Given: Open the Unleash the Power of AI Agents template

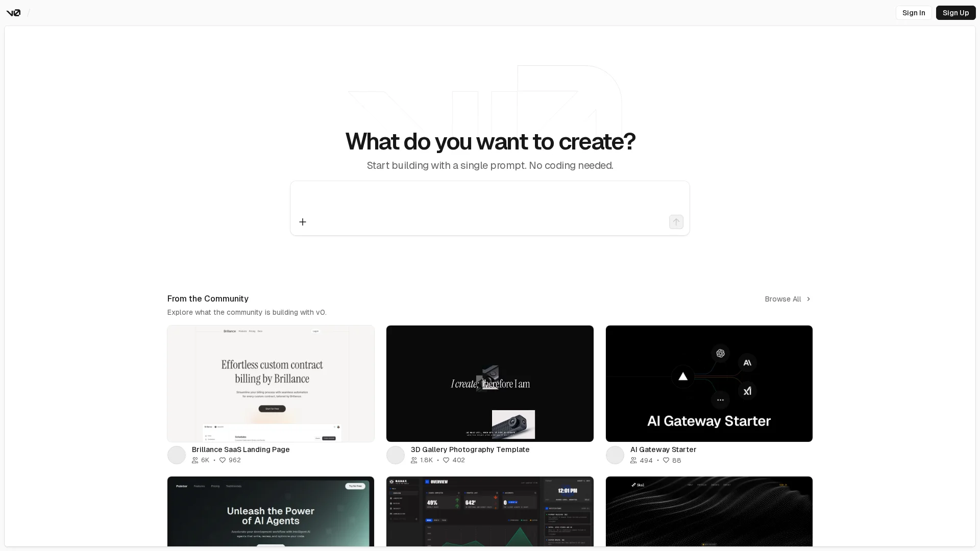Looking at the screenshot, I should coord(271,511).
